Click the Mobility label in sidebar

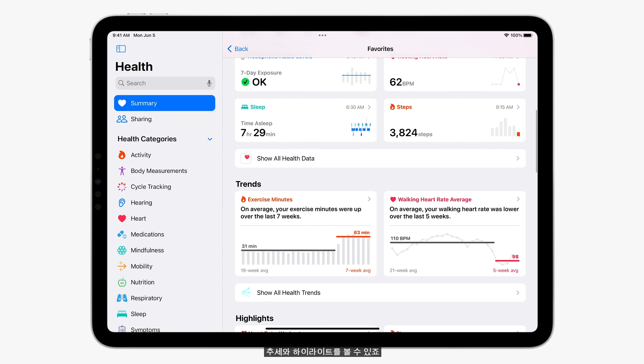coord(142,266)
